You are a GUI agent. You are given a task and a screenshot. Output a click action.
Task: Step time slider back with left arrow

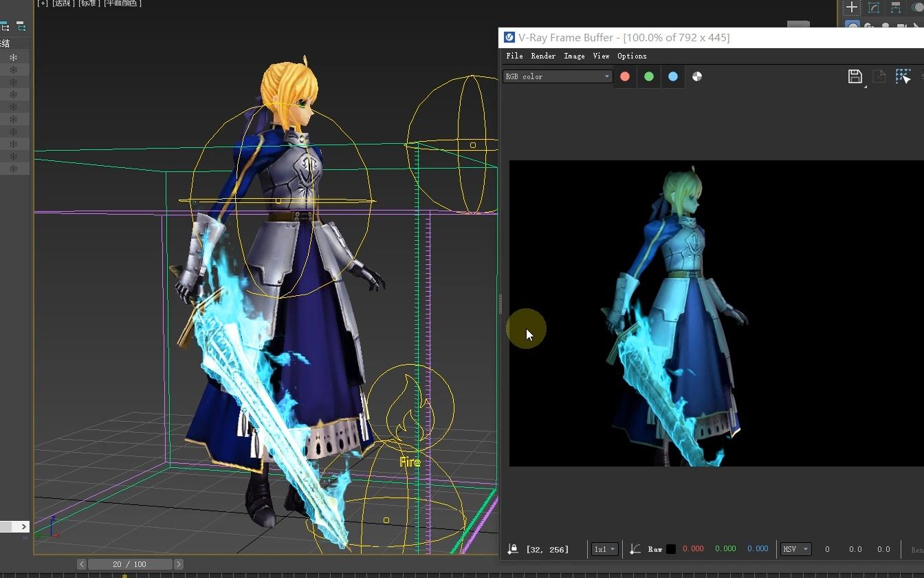[x=82, y=564]
